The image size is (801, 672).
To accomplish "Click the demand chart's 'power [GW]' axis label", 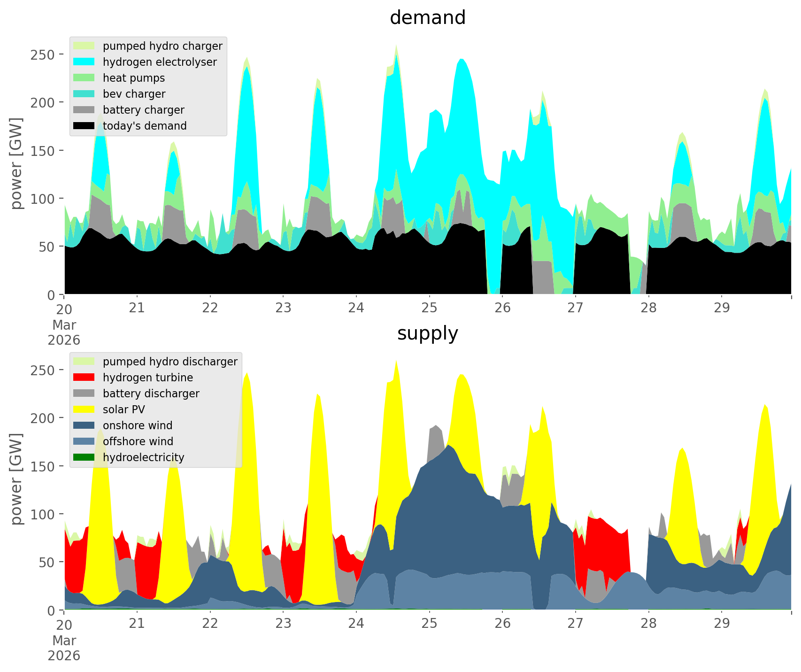I will [16, 163].
